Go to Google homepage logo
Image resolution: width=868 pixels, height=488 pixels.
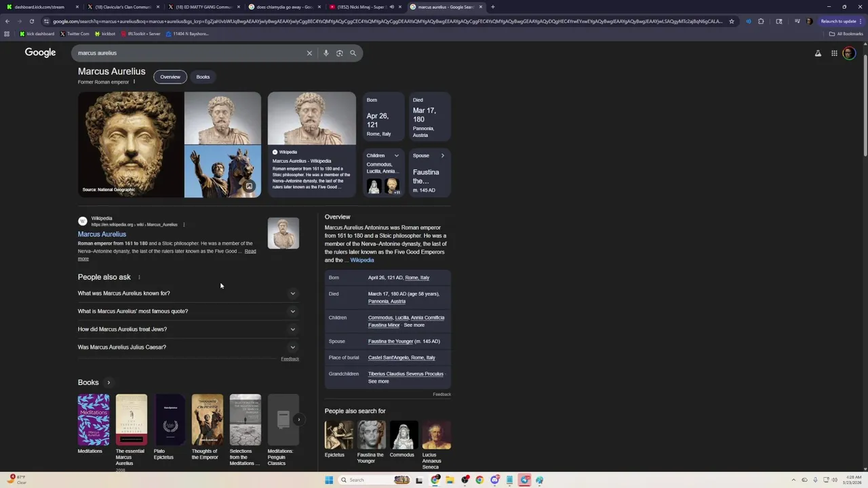[x=40, y=53]
